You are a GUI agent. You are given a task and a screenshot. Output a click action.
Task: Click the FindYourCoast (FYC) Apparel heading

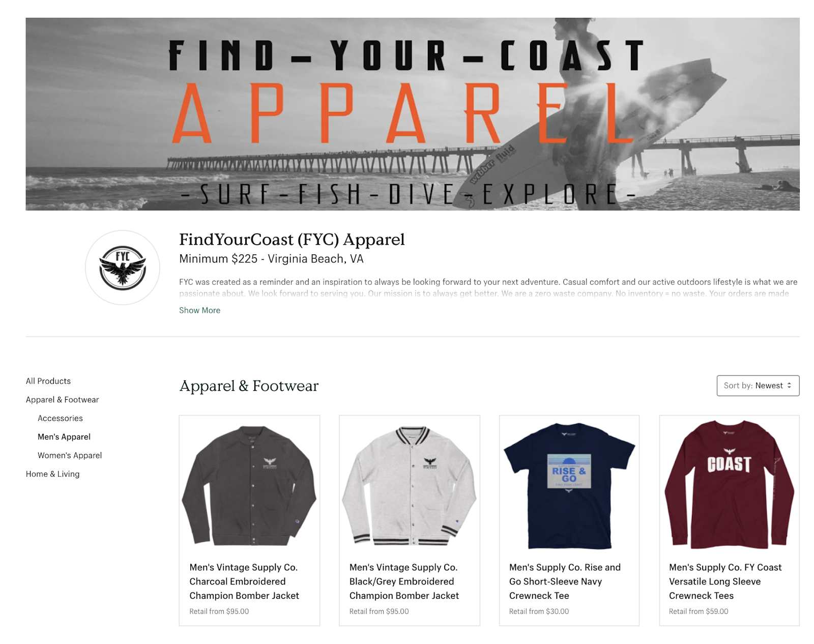[292, 239]
